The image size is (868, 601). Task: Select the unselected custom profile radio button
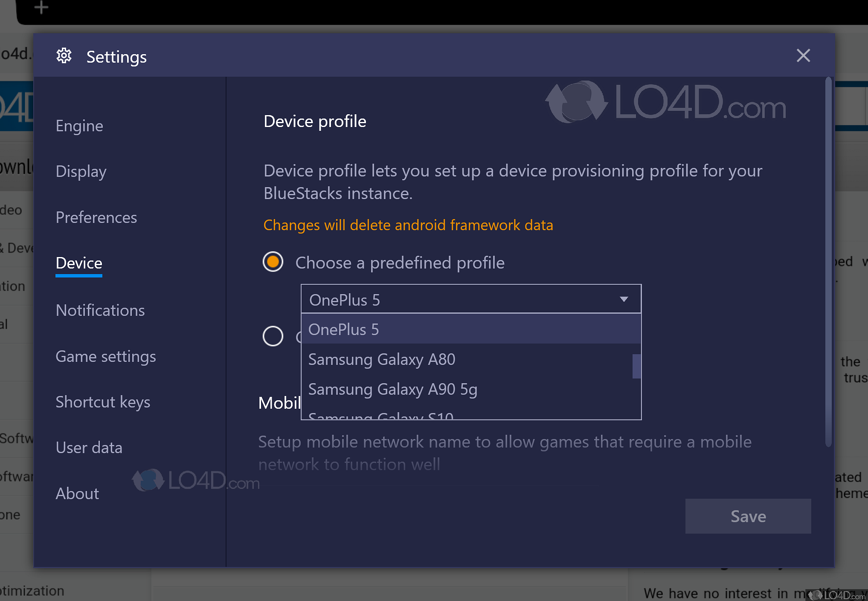(273, 336)
